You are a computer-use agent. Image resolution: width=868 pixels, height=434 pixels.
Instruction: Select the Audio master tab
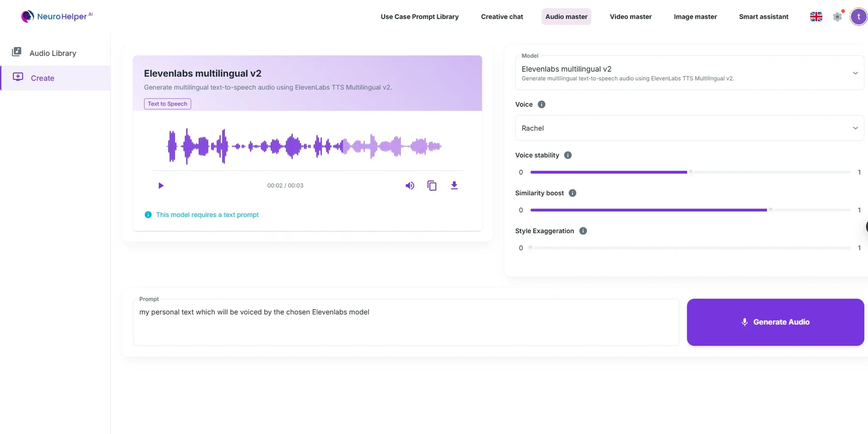click(x=566, y=17)
